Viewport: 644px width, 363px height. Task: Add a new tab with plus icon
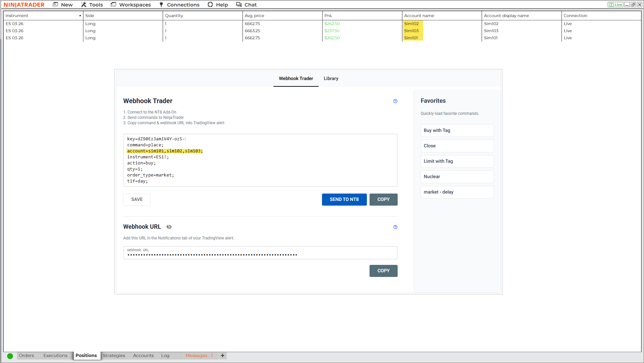pos(223,356)
